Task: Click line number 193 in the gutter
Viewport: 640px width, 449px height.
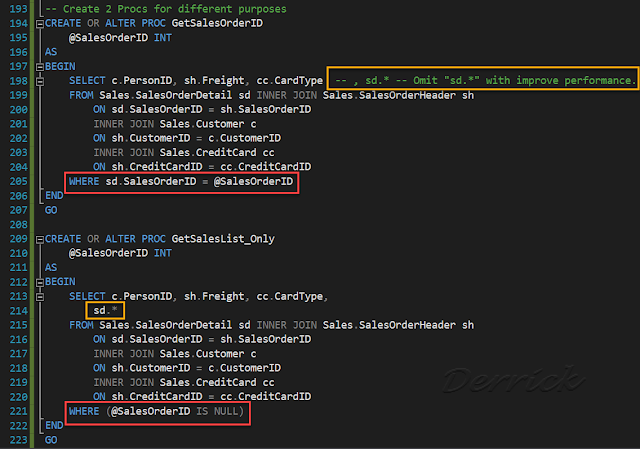Action: pyautogui.click(x=18, y=9)
